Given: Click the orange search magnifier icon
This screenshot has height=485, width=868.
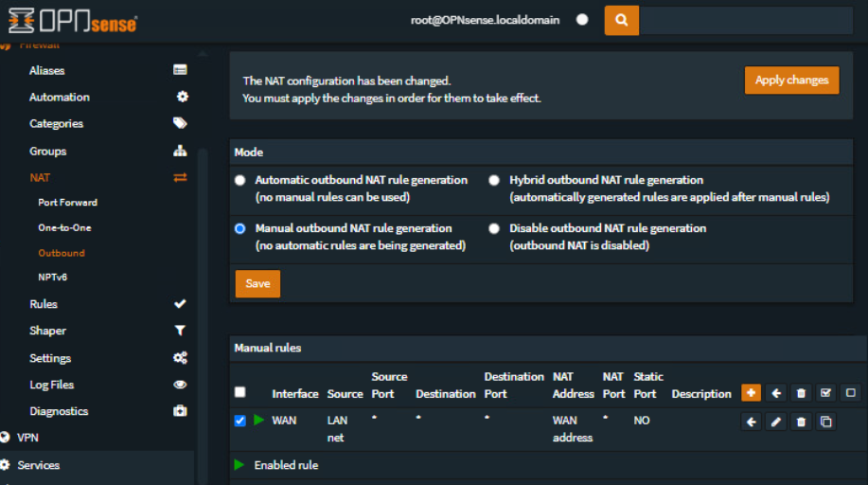Looking at the screenshot, I should [x=621, y=21].
